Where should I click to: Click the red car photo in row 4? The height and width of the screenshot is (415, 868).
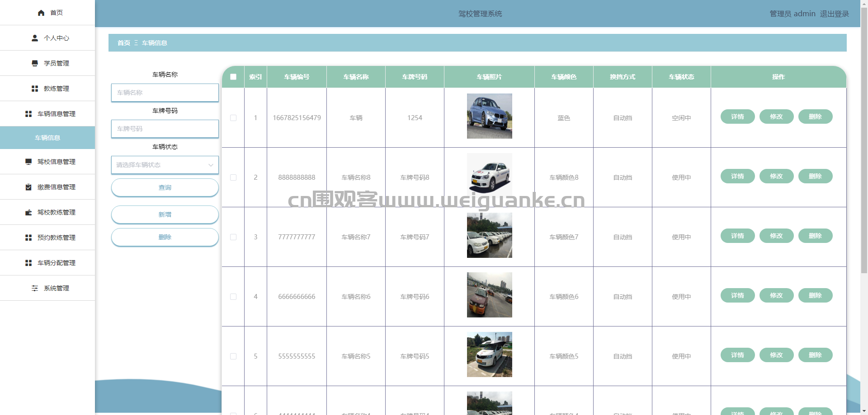[x=490, y=295]
